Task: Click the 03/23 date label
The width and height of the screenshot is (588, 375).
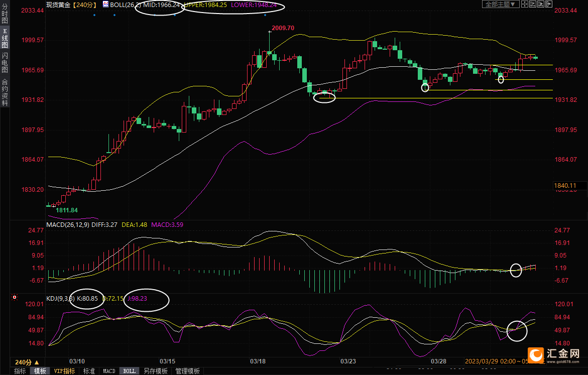Action: click(x=348, y=361)
